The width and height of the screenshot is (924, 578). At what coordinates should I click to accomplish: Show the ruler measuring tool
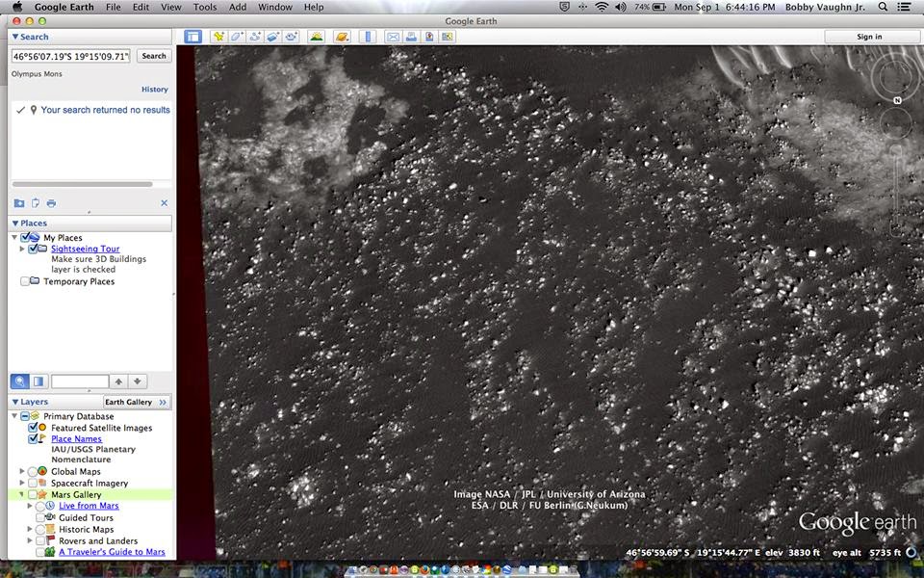point(368,37)
